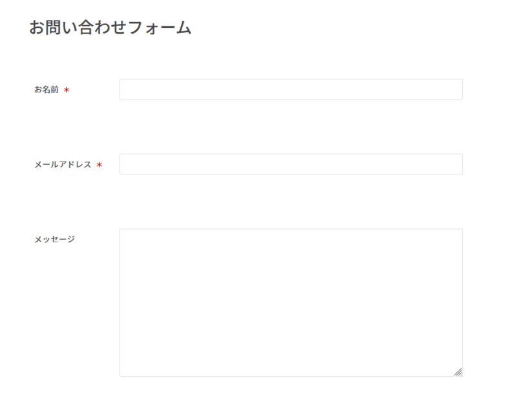The image size is (517, 420).
Task: Activate the first required text field
Action: (291, 89)
